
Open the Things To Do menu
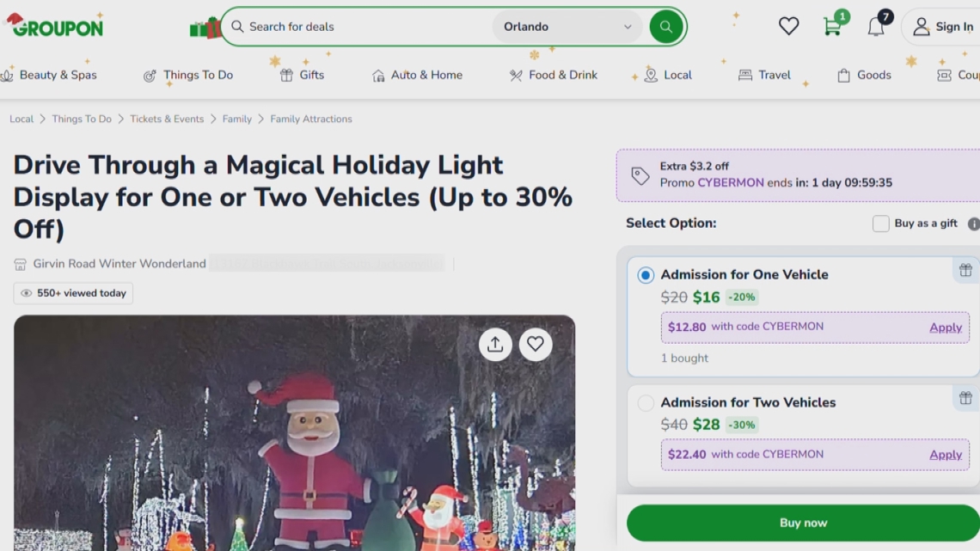pos(198,75)
